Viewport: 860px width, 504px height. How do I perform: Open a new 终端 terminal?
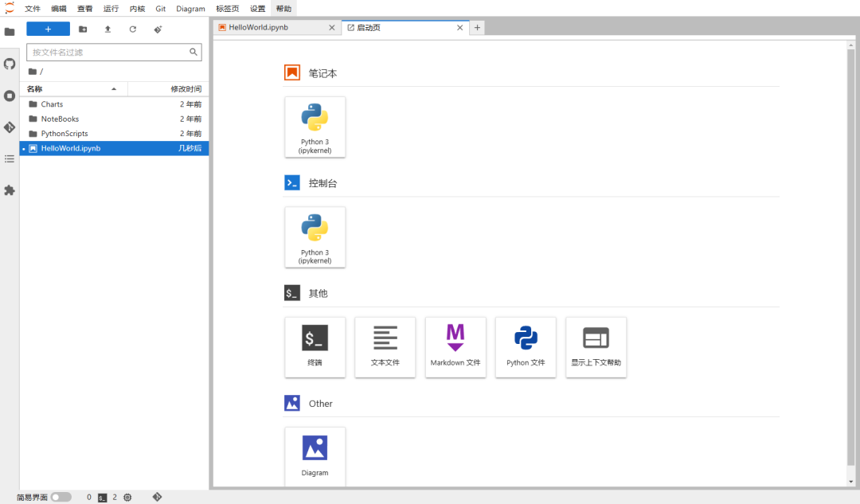[315, 346]
